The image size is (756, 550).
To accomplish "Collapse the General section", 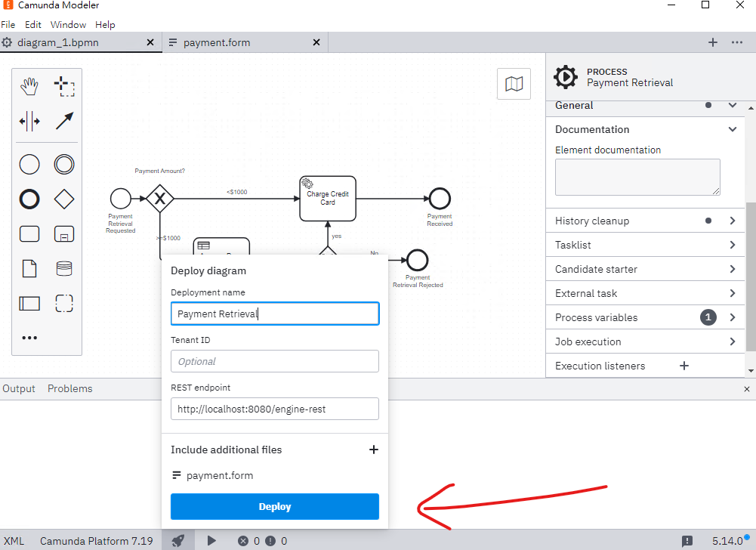I will tap(733, 105).
